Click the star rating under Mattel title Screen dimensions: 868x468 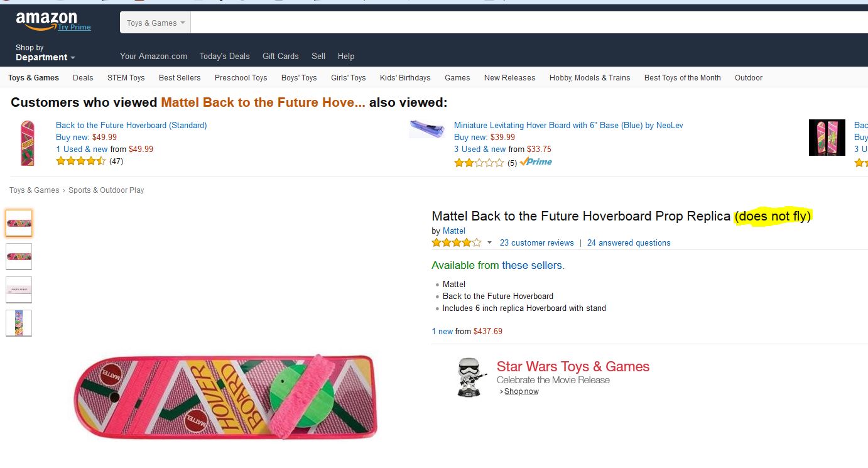click(457, 243)
